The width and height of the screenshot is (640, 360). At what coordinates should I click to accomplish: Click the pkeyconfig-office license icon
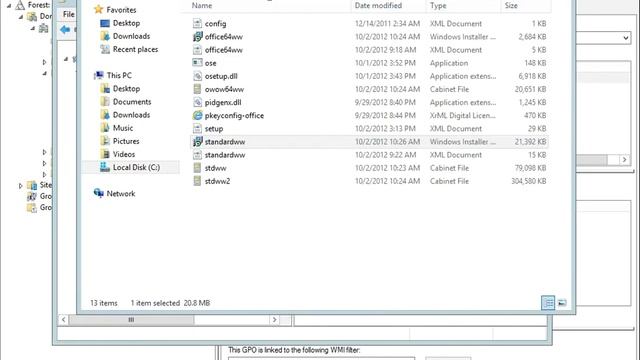point(197,116)
